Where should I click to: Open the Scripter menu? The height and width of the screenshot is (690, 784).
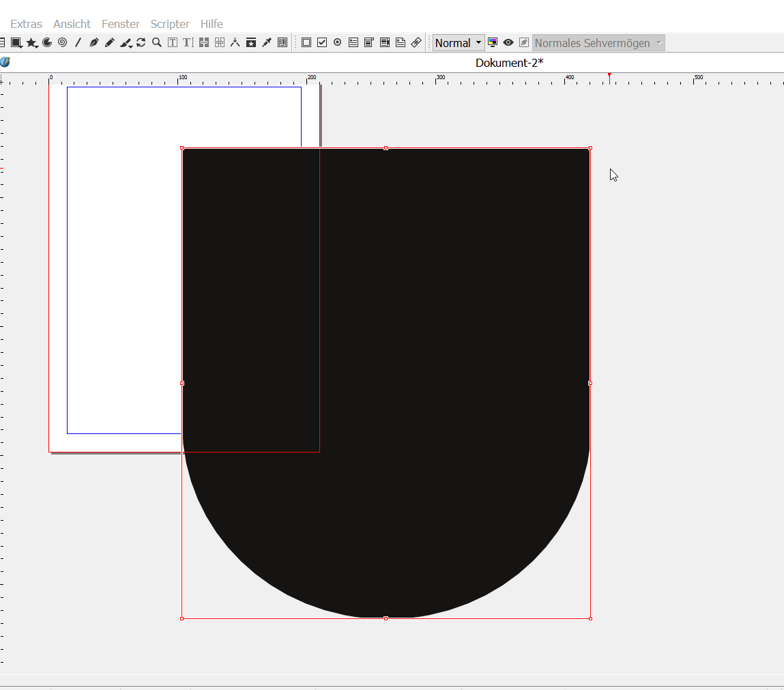[170, 24]
